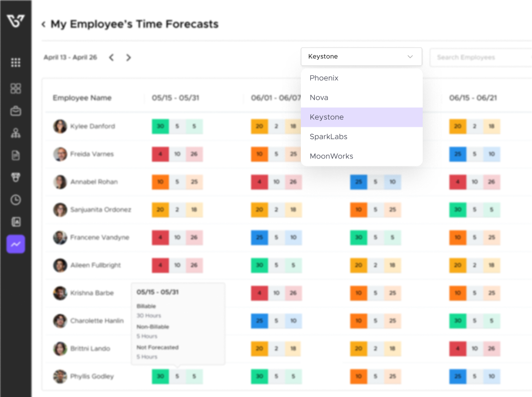
Task: Go back using the title back arrow
Action: [44, 24]
